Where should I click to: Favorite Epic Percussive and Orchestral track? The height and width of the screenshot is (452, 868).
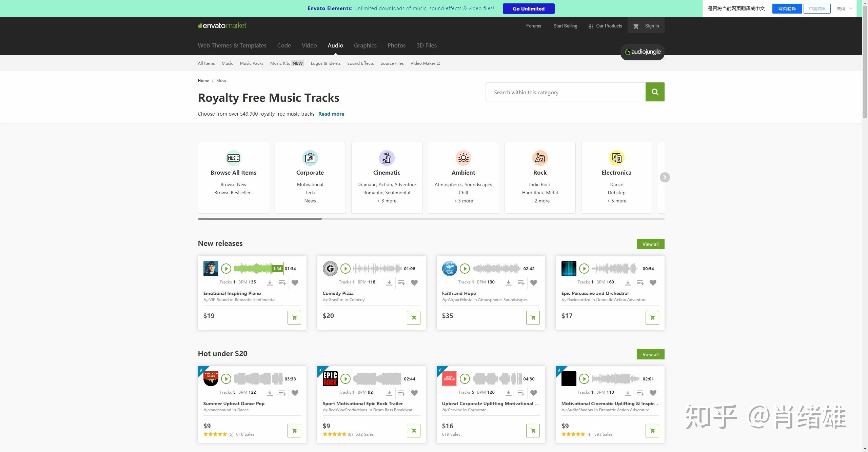653,282
